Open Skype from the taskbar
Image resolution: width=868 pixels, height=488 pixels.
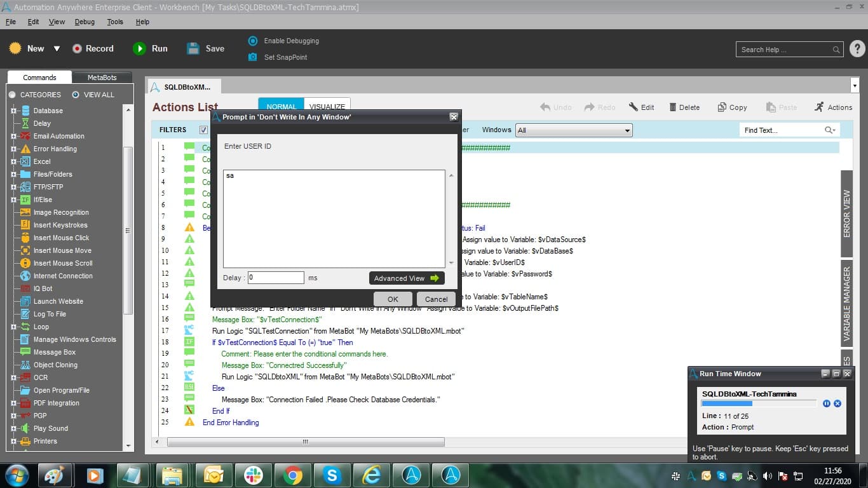point(332,475)
